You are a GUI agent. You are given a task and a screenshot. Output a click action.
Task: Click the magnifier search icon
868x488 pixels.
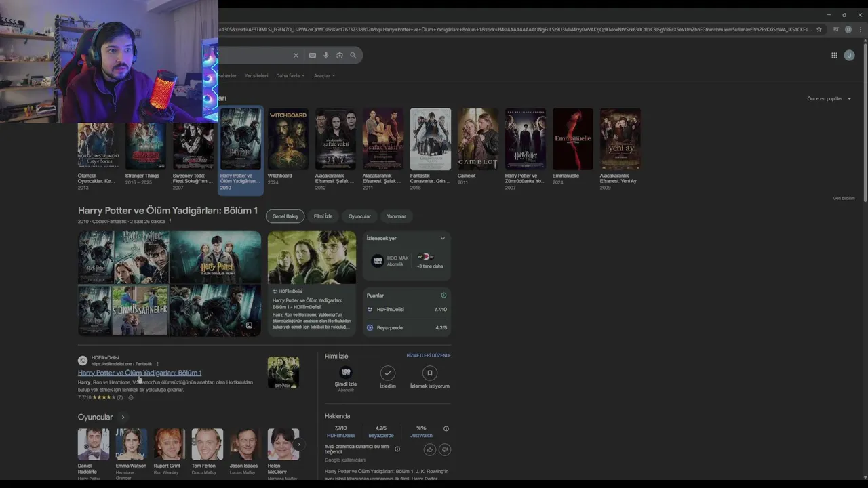click(x=353, y=55)
